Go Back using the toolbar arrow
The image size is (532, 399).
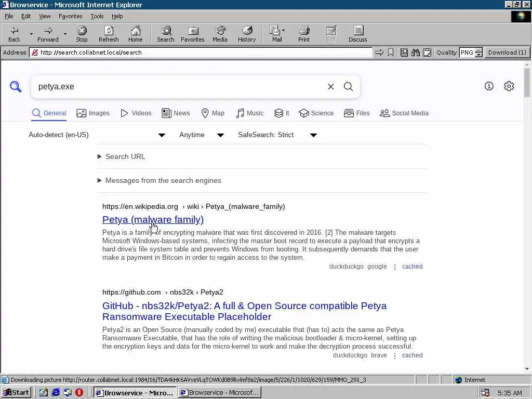click(14, 34)
